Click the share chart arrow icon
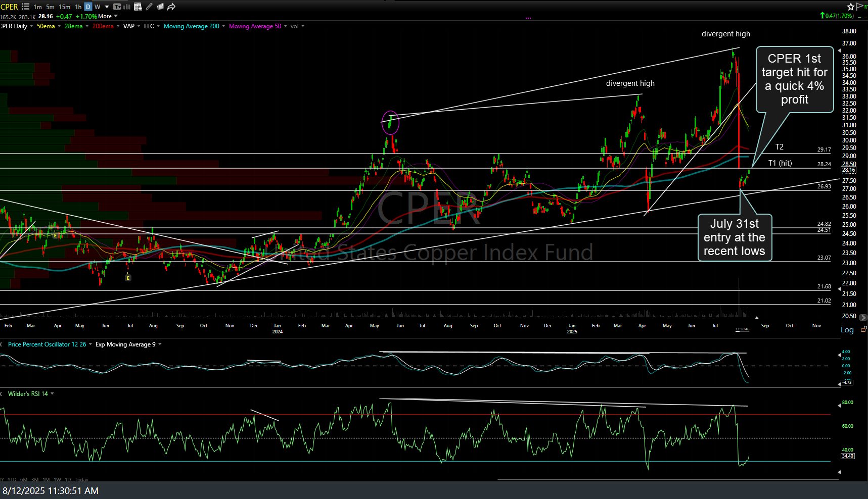 171,7
